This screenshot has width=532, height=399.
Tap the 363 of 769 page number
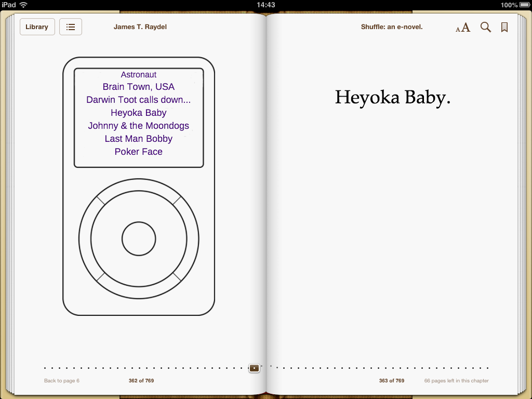tap(392, 381)
